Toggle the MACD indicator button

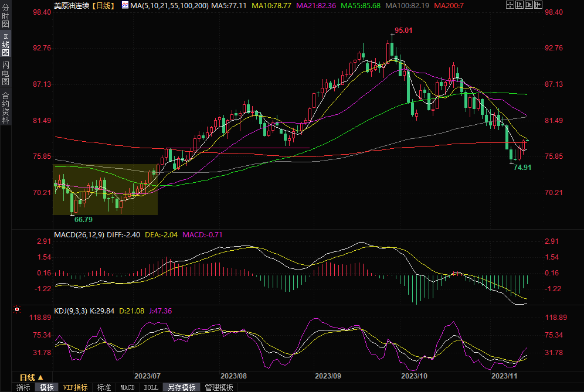click(x=127, y=387)
